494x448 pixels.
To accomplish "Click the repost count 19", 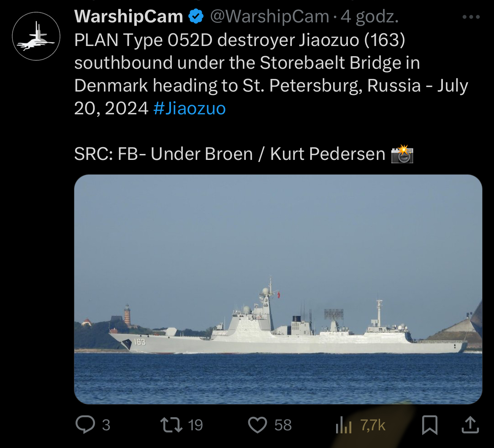I will [x=195, y=425].
